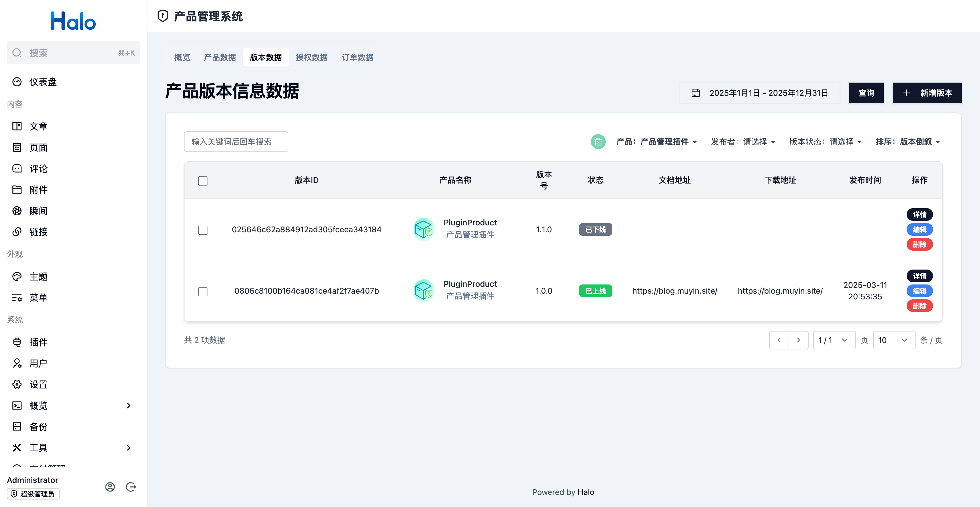The image size is (980, 507).
Task: Open the 插件 plugins sidebar item
Action: (38, 342)
